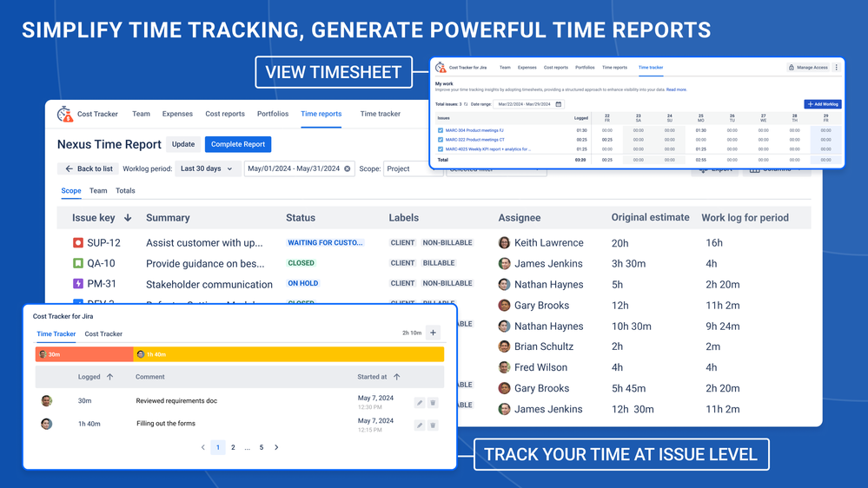Open the Read more link in My work

click(x=676, y=89)
